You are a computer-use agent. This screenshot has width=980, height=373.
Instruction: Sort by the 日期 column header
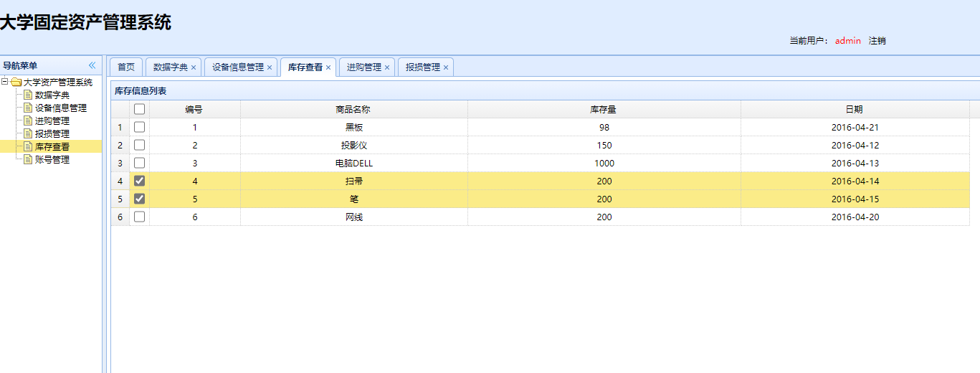point(855,109)
